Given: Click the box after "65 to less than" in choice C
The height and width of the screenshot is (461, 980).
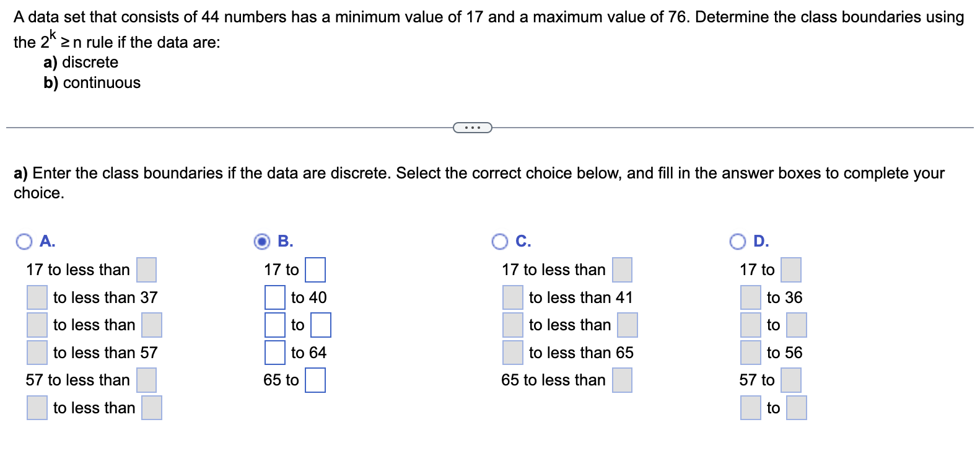Looking at the screenshot, I should (x=621, y=380).
